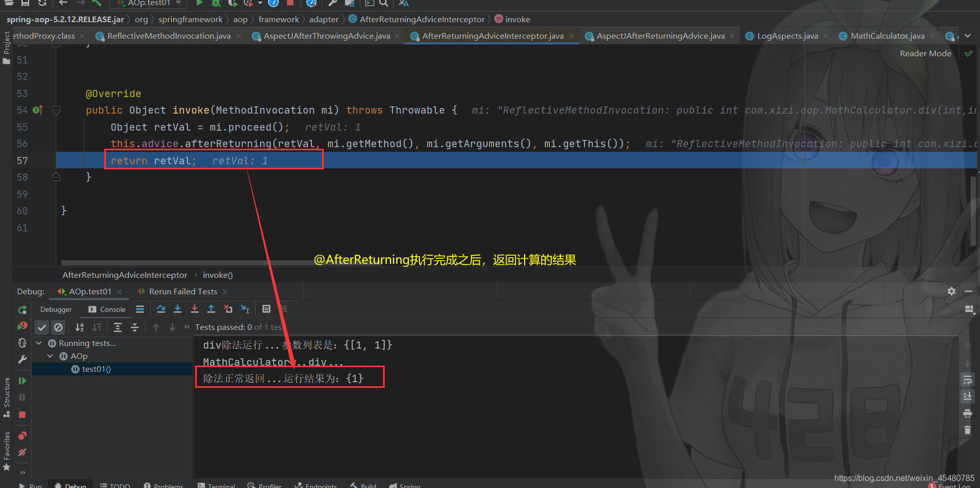Screen dimensions: 980x488
Task: Click Debug bug icon in toolbar
Action: click(216, 3)
